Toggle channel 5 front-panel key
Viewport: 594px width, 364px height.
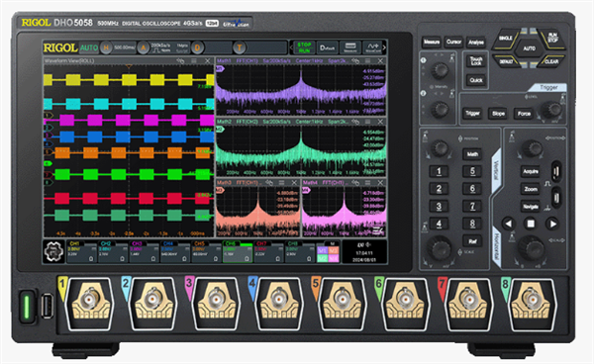click(x=472, y=171)
